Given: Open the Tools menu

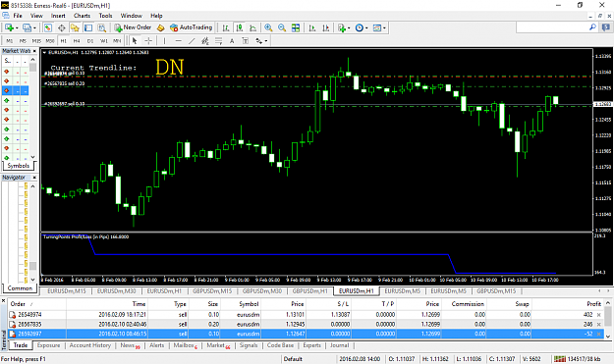Looking at the screenshot, I should (105, 16).
